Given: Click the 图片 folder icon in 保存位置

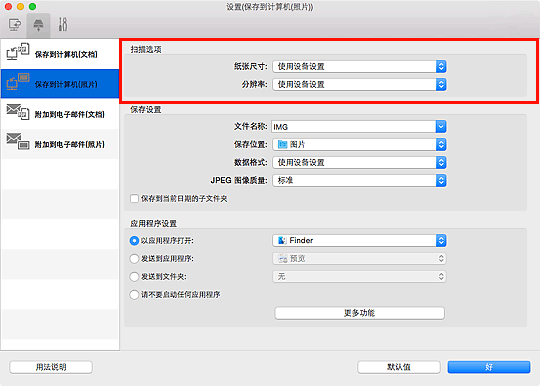Looking at the screenshot, I should click(282, 145).
